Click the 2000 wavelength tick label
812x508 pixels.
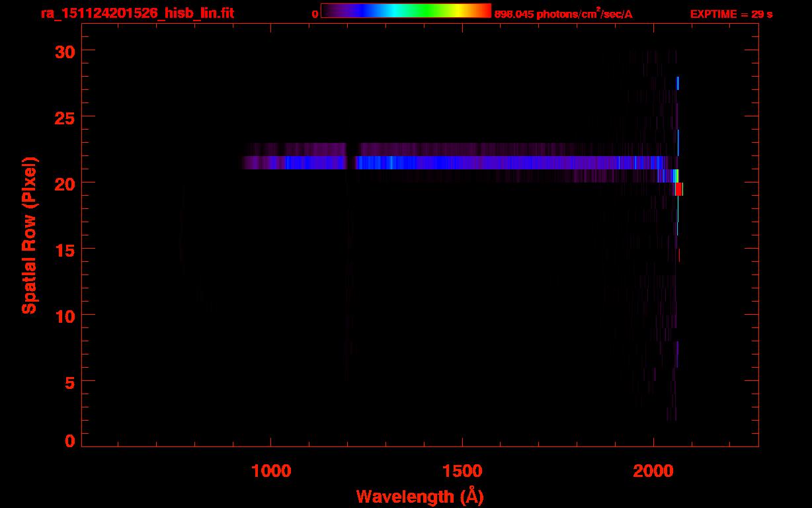(653, 471)
